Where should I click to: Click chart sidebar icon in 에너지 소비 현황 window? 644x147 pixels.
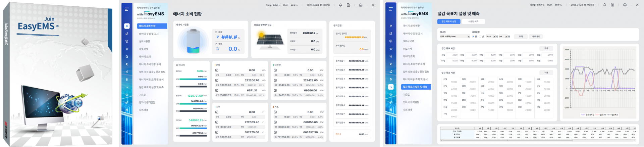[127, 72]
